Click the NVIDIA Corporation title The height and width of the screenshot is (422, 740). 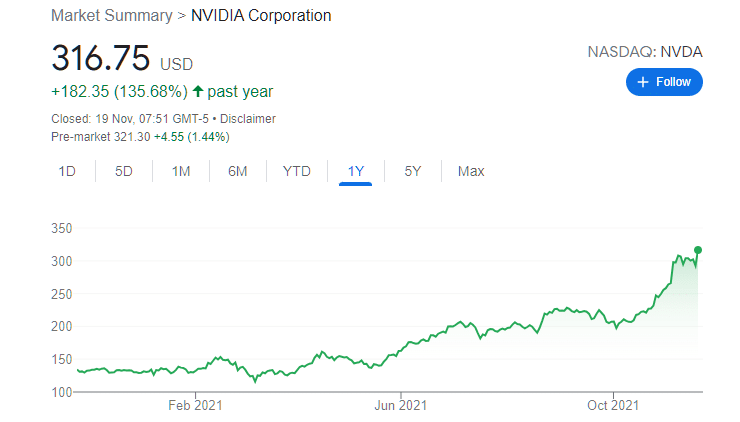point(261,15)
